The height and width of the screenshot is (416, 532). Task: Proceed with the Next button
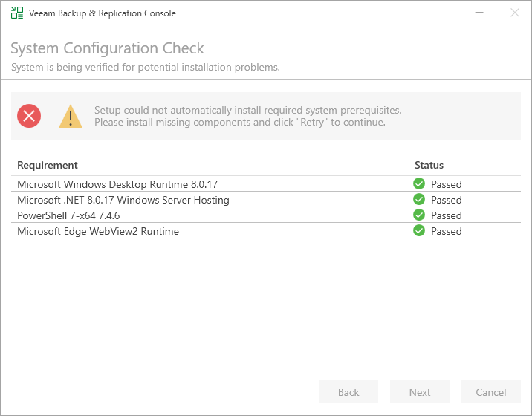(420, 391)
